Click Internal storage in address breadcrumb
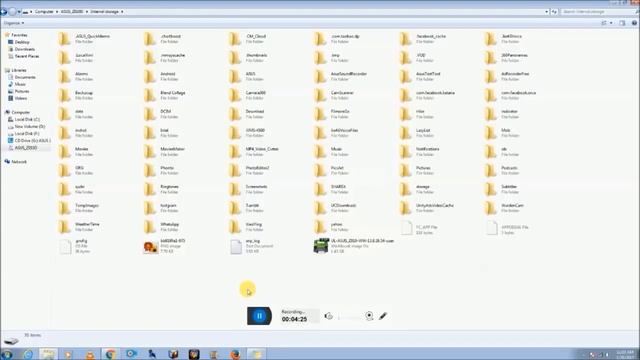The width and height of the screenshot is (640, 360). [x=104, y=12]
